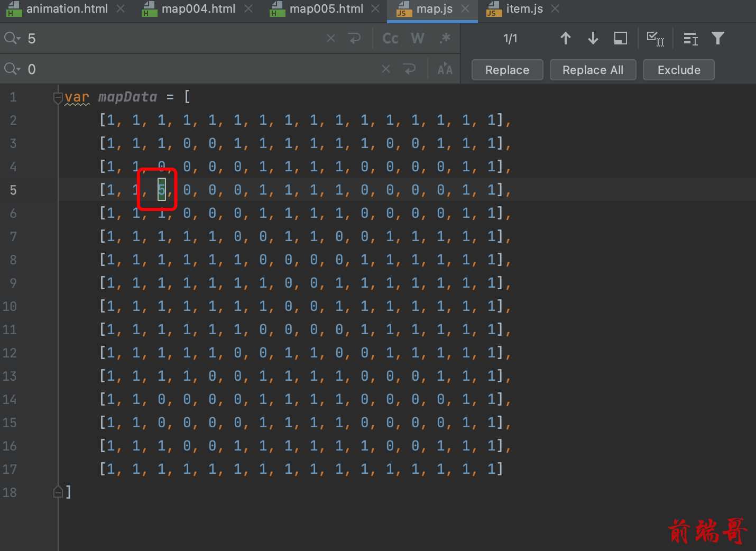Click line number 17 in gutter

pos(10,469)
